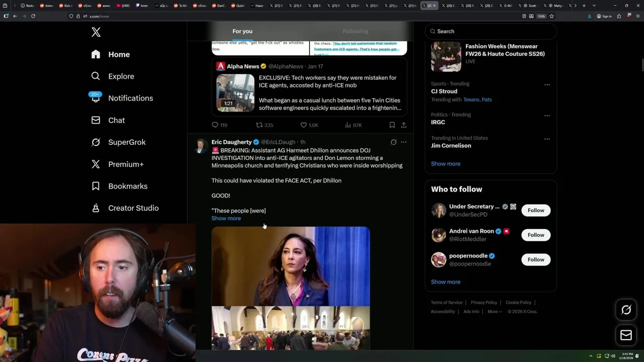Follow Under Secretary account
This screenshot has height=362, width=644.
536,210
